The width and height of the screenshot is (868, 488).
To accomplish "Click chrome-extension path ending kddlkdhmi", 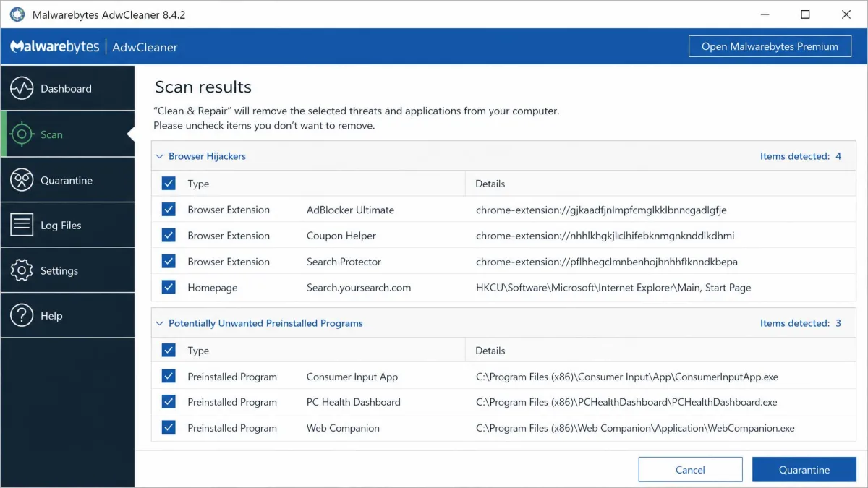I will click(x=605, y=236).
